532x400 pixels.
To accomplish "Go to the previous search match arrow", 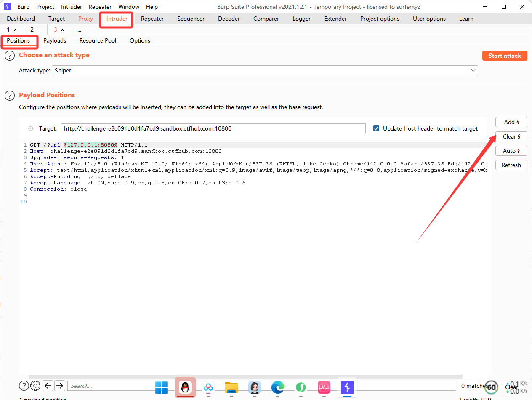I will [48, 386].
